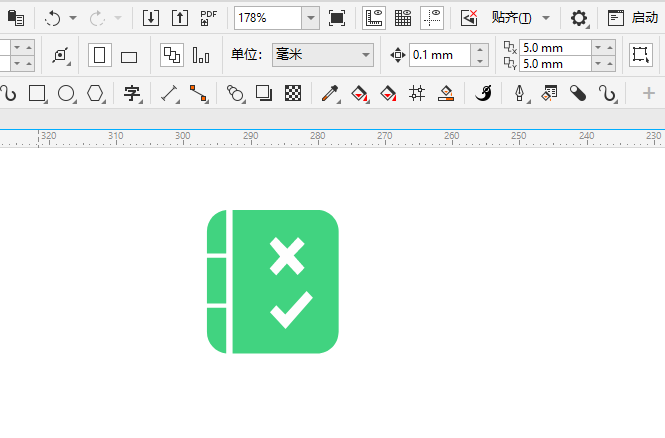
Task: Click the Import icon
Action: coord(151,18)
